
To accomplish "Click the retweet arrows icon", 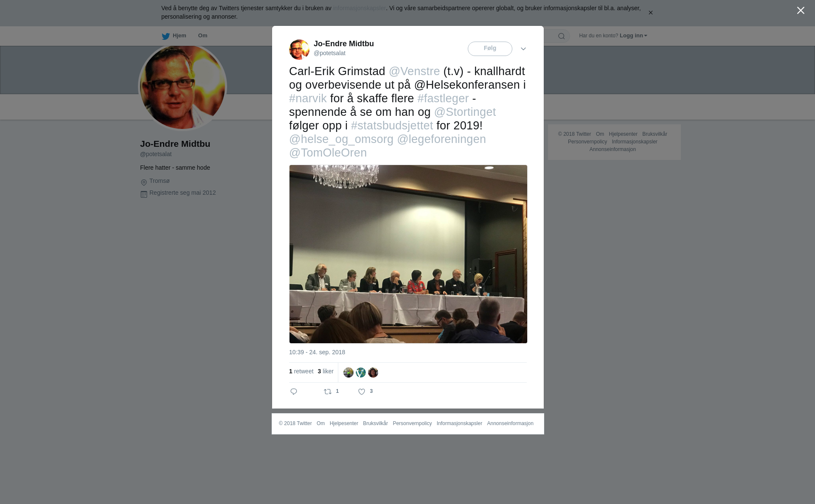I will tap(328, 392).
